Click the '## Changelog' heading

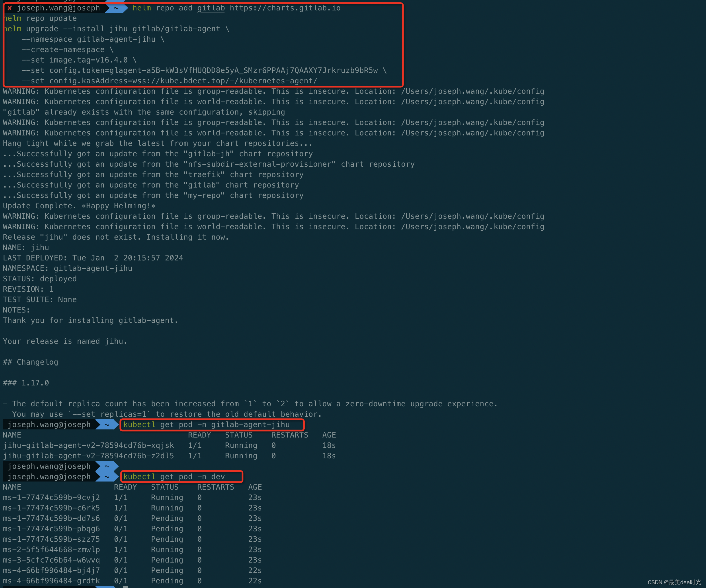31,362
